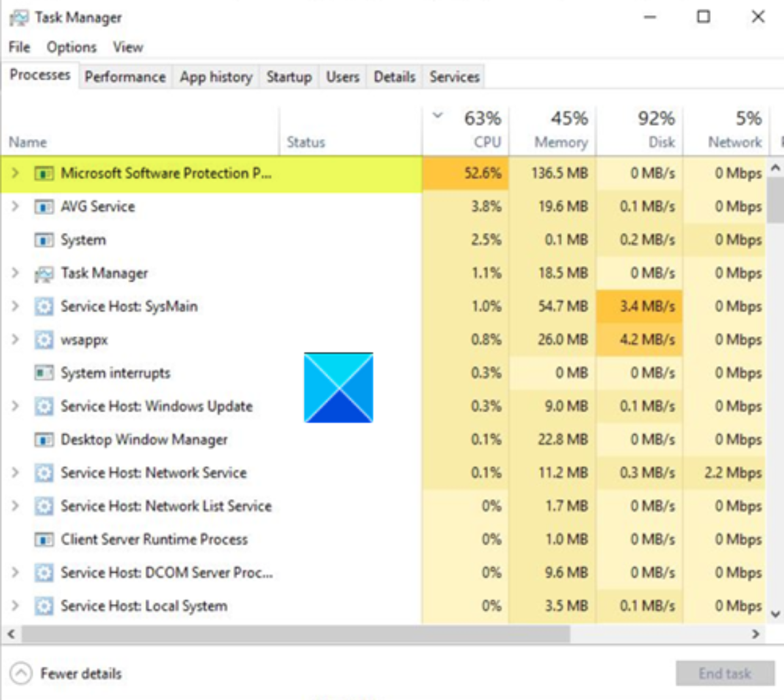Sort by the CPU column header
The image size is (784, 700).
coord(466,131)
